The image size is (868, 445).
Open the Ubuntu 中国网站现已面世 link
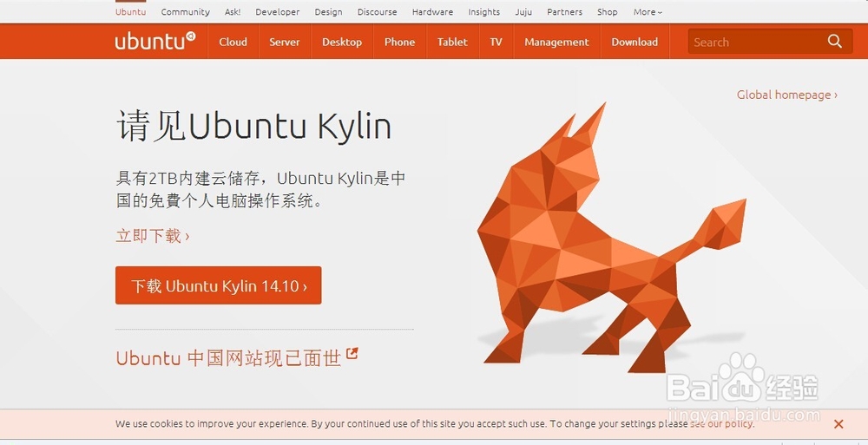click(x=228, y=358)
